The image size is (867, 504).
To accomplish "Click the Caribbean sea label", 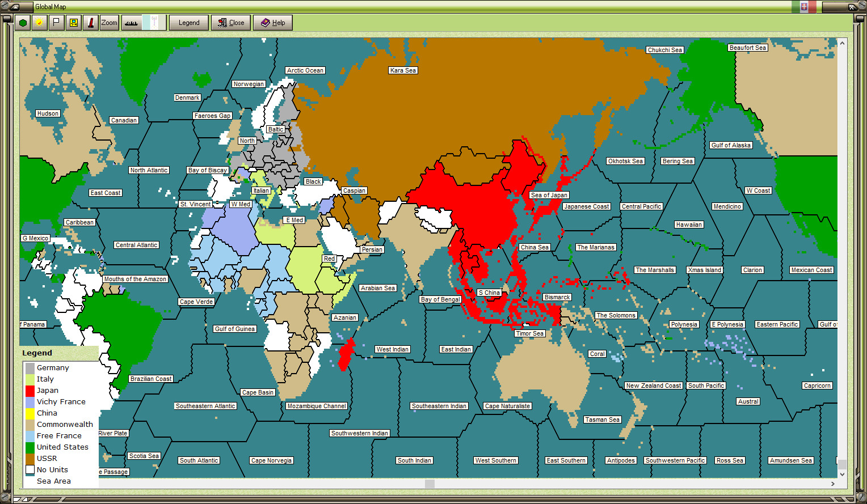I will pyautogui.click(x=79, y=222).
